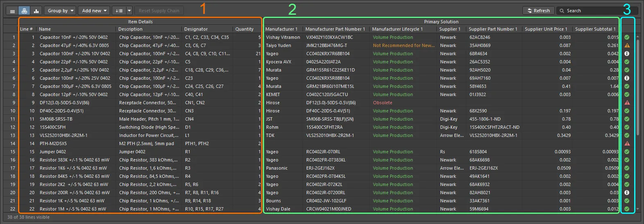This screenshot has height=224, width=644.
Task: Click the magnifier icon in Search box
Action: [x=562, y=11]
